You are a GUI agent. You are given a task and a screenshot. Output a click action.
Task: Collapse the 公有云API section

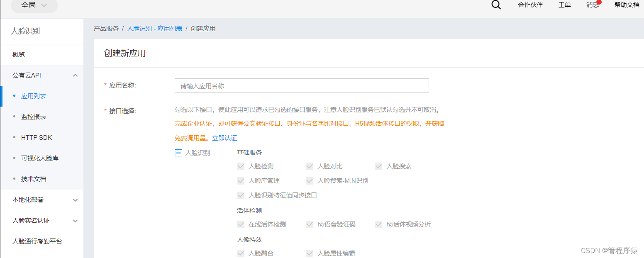click(x=75, y=75)
